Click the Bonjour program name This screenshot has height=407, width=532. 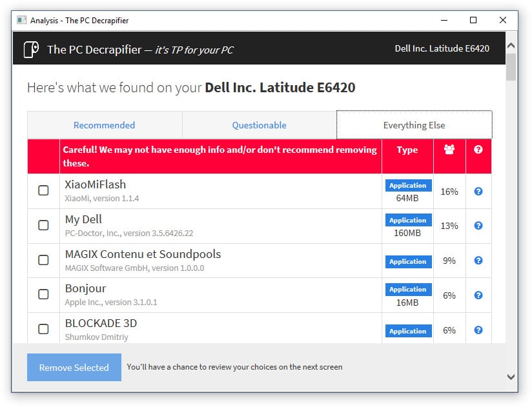click(x=85, y=288)
